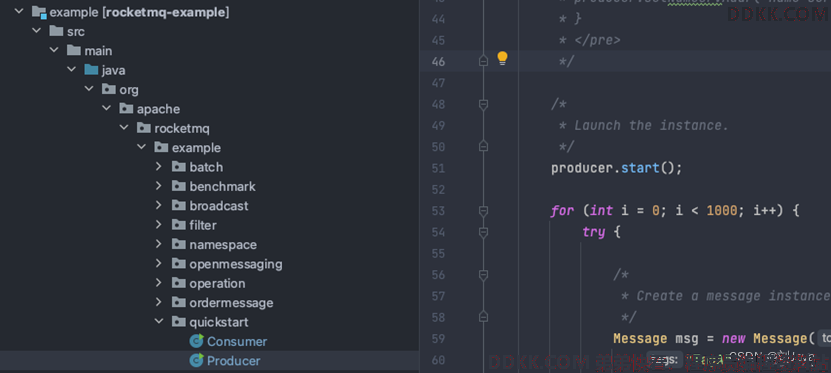Collapse the quickstart package node
831x373 pixels.
pyautogui.click(x=158, y=322)
